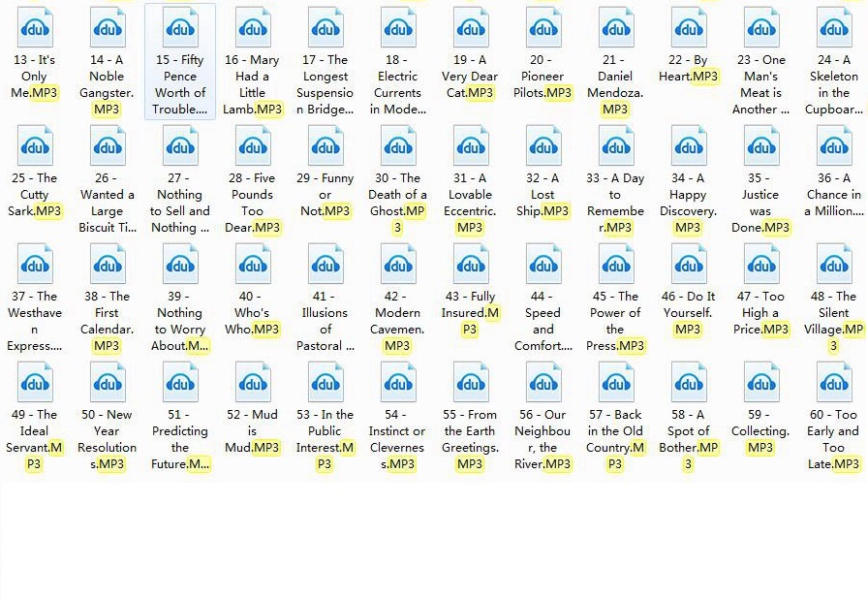Image resolution: width=868 pixels, height=600 pixels.
Task: Select 52 - Mud is Mud.MP3
Action: [252, 383]
